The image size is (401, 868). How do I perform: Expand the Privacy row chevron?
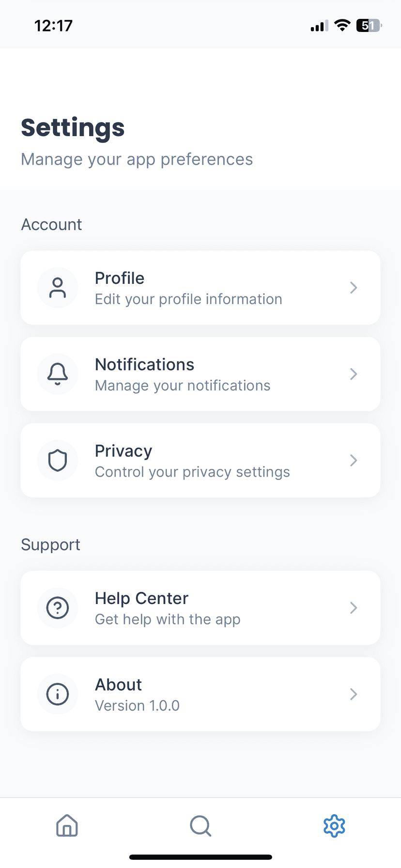[x=354, y=460]
